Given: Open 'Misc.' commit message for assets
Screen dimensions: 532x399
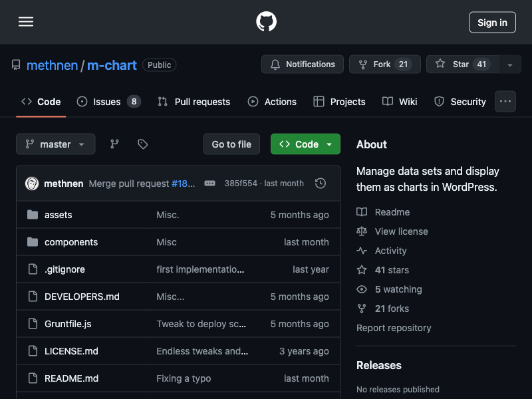Looking at the screenshot, I should (168, 215).
